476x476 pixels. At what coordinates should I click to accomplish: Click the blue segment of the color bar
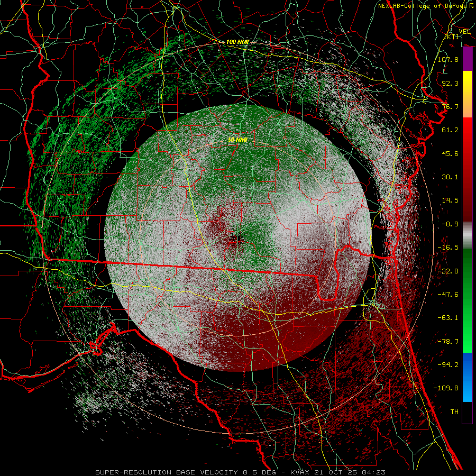click(467, 377)
